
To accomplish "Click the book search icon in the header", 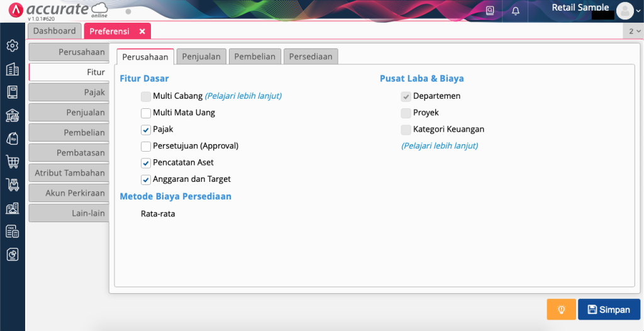I will (x=491, y=11).
